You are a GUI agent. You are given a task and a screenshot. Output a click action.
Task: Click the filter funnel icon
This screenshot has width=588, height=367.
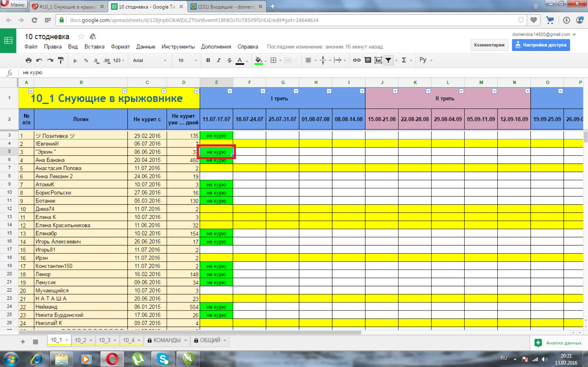pyautogui.click(x=388, y=60)
